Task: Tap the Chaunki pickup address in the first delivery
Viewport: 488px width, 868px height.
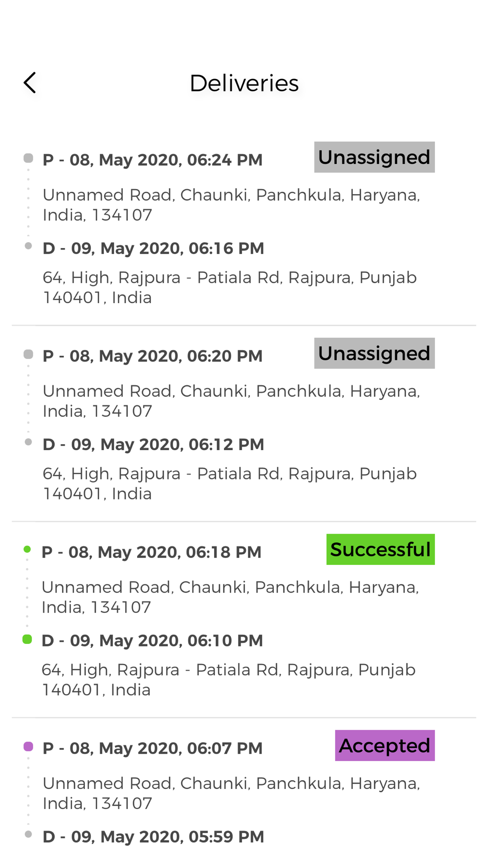Action: pos(231,205)
